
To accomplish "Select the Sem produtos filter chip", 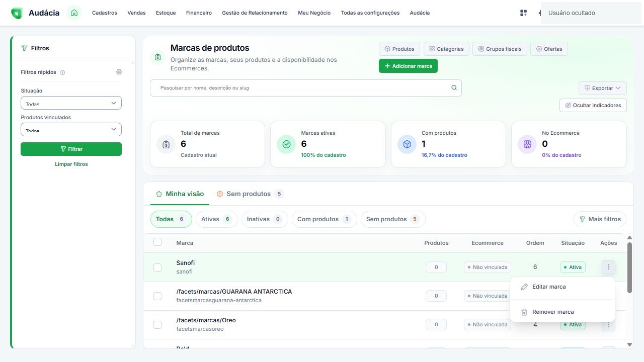I will point(393,219).
